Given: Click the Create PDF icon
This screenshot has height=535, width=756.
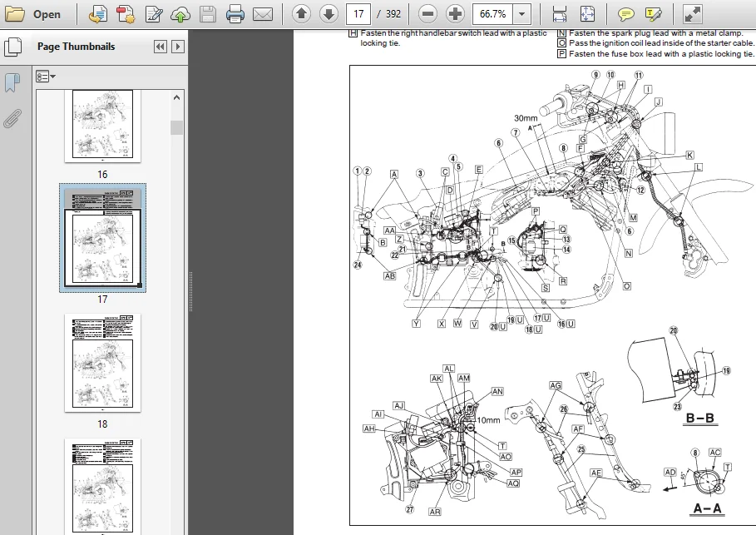Looking at the screenshot, I should click(126, 14).
